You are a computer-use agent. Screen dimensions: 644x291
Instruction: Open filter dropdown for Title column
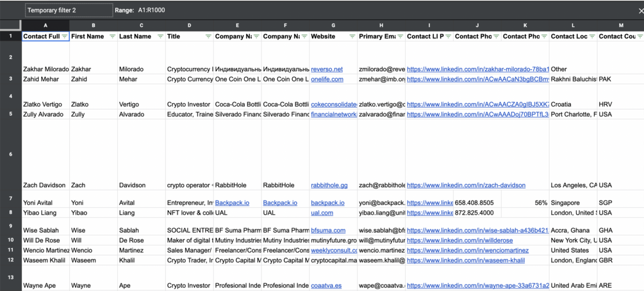point(208,37)
